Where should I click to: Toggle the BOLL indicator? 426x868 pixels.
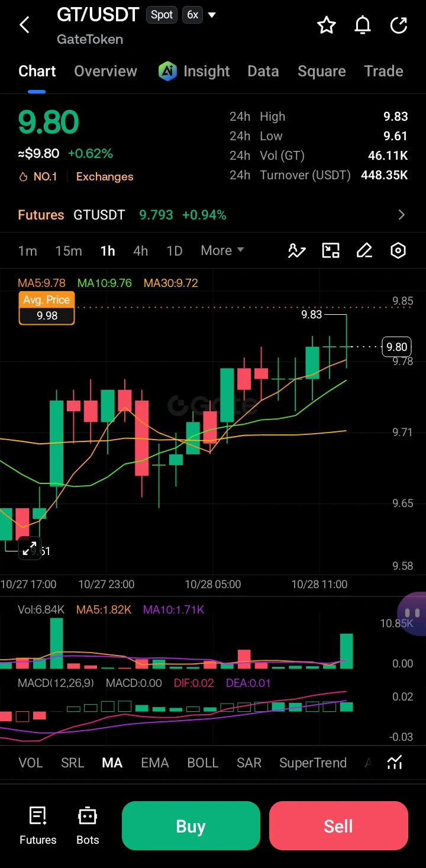tap(203, 763)
